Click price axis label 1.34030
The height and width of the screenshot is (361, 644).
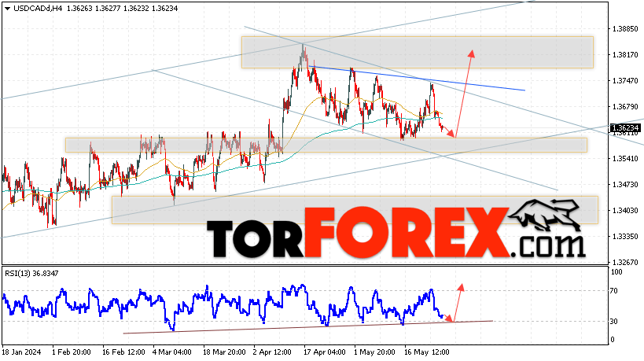(x=625, y=210)
